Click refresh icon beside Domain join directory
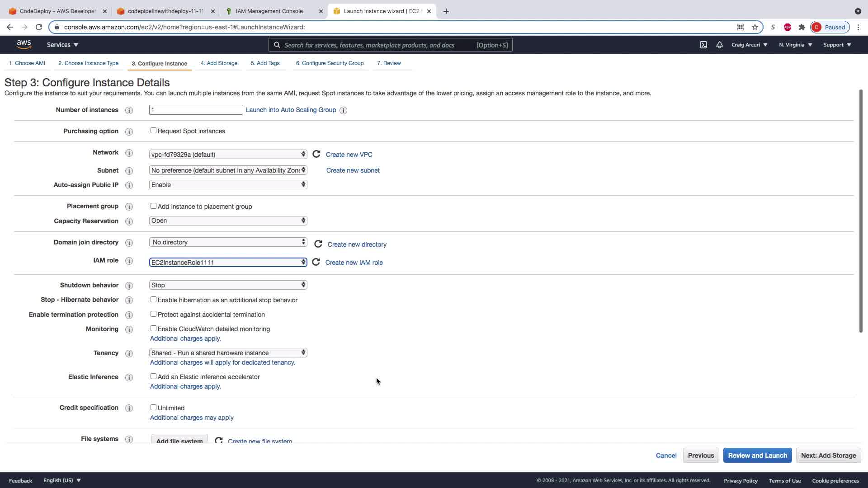The width and height of the screenshot is (868, 488). pyautogui.click(x=318, y=244)
